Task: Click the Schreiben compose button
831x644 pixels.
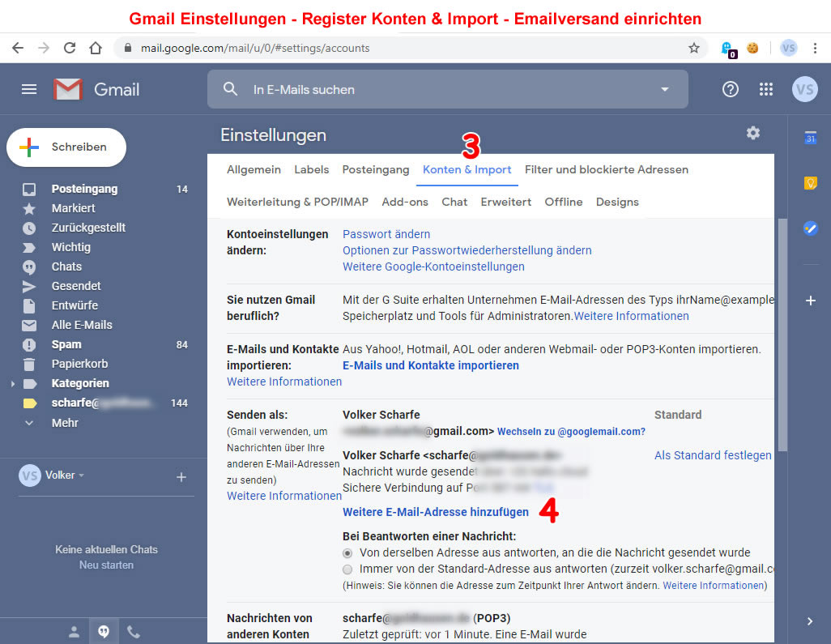Action: (66, 147)
